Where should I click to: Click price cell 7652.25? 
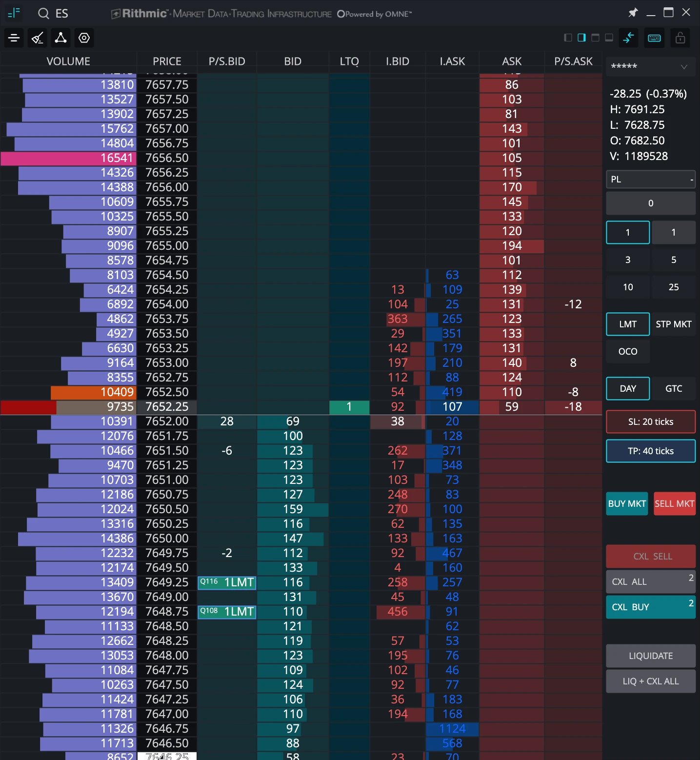tap(167, 407)
